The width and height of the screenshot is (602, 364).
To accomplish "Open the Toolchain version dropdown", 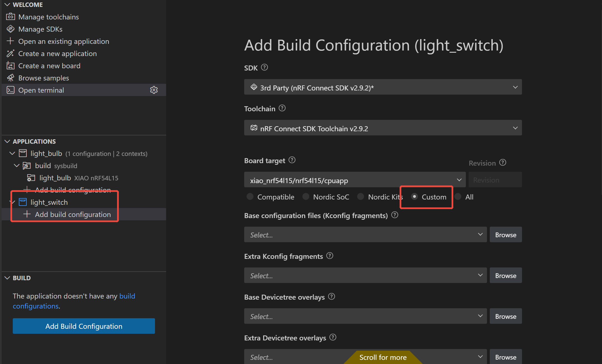I will point(383,128).
